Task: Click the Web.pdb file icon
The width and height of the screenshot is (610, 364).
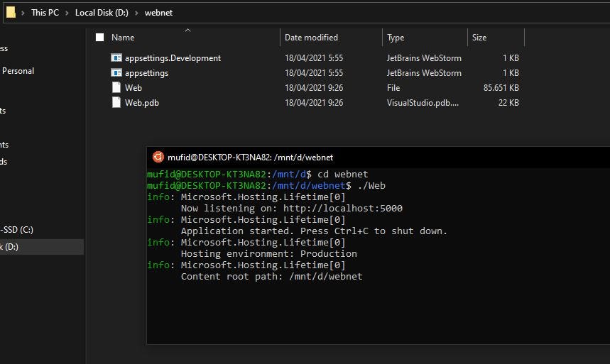Action: pyautogui.click(x=116, y=102)
